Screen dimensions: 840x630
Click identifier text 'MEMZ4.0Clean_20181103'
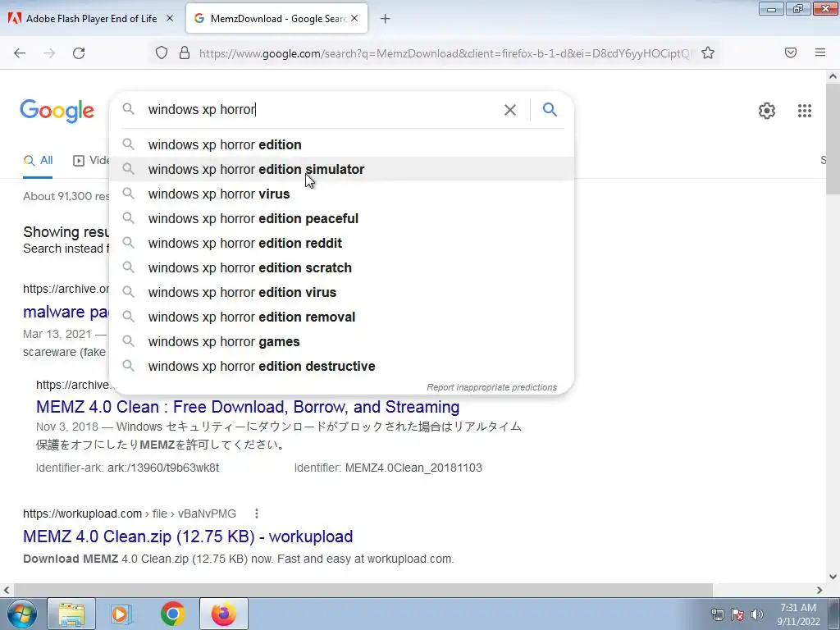pyautogui.click(x=413, y=468)
